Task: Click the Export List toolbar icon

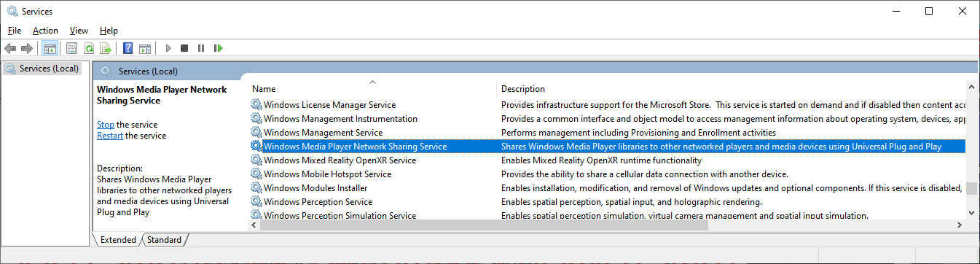Action: (106, 49)
